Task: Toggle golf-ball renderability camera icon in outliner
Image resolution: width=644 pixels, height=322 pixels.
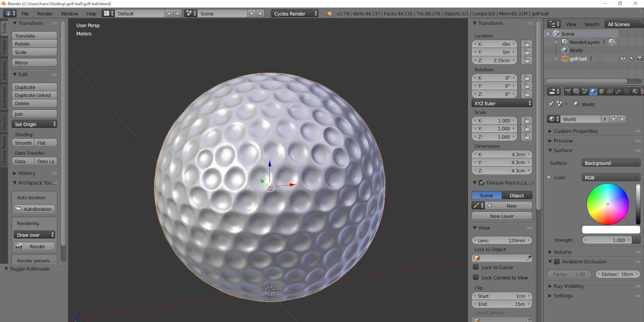Action: point(640,58)
